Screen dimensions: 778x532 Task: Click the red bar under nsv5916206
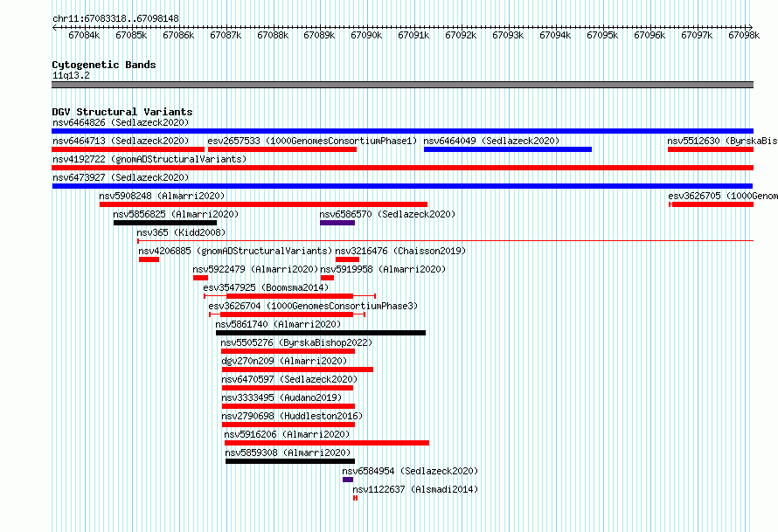327,443
